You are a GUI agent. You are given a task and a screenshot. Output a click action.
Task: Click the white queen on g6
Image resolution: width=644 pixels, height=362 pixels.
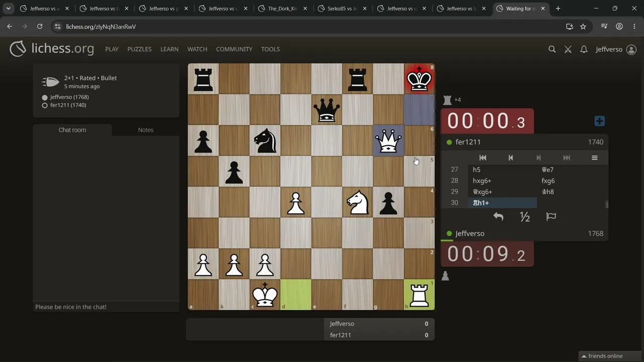pos(388,140)
